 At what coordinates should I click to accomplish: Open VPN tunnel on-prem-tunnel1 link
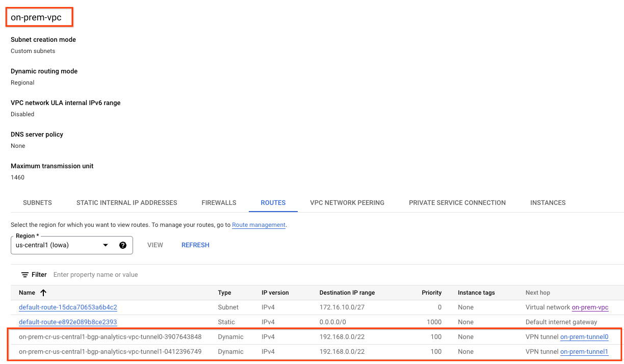tap(584, 352)
